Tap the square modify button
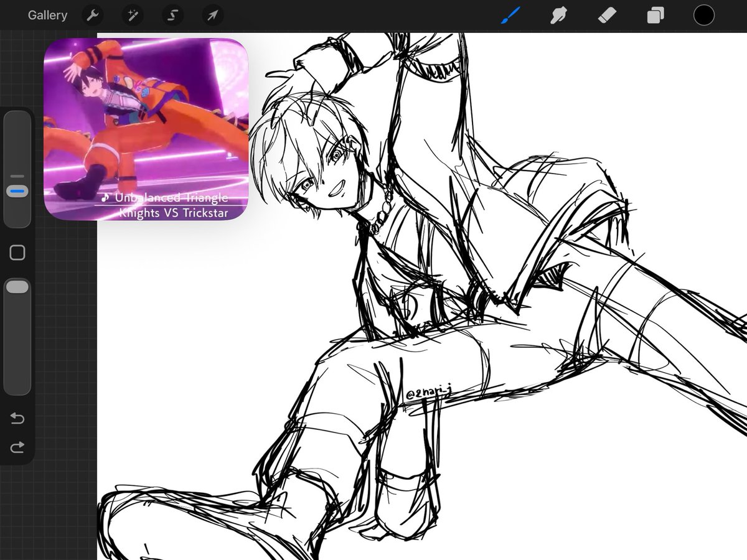Viewport: 747px width, 560px height. tap(17, 253)
